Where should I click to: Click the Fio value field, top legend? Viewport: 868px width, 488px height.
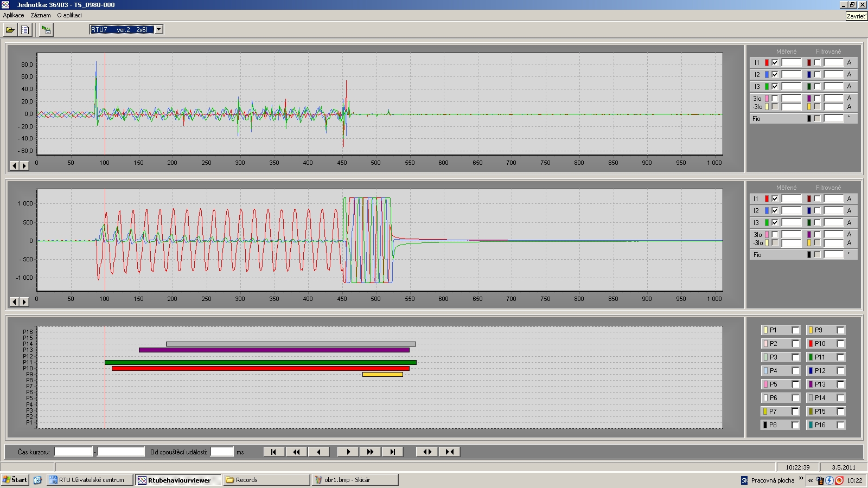coord(833,118)
